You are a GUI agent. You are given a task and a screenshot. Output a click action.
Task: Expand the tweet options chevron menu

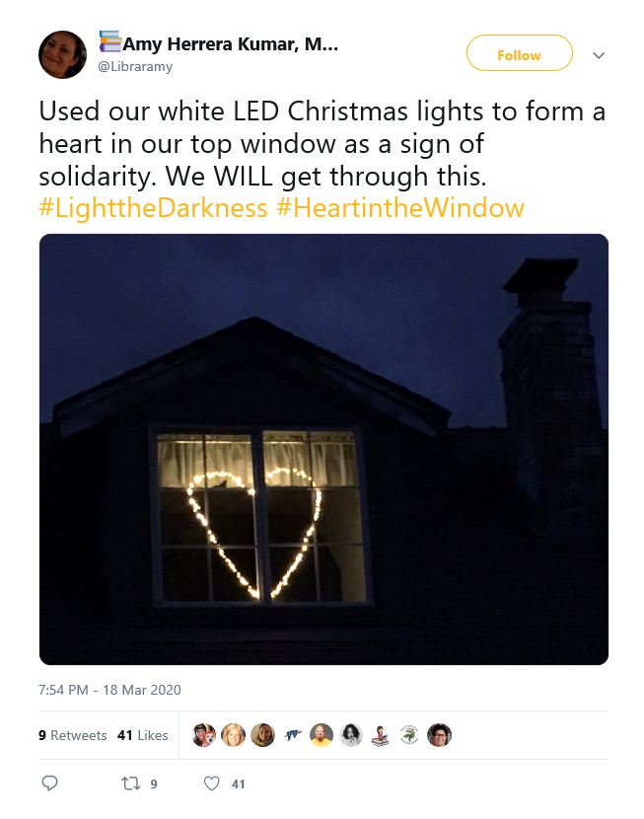pyautogui.click(x=598, y=55)
